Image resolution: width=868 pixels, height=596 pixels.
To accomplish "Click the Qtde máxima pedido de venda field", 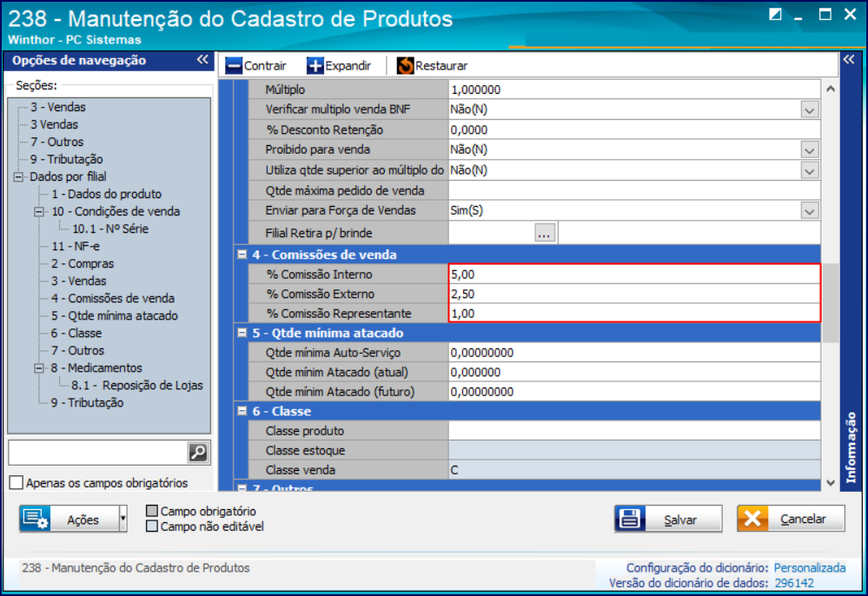I will pyautogui.click(x=634, y=191).
